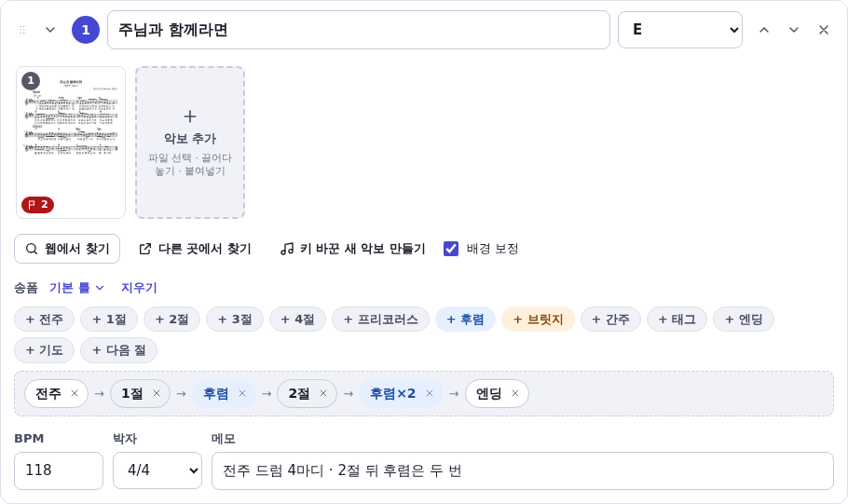Select the 엔딩 chip in the sequence
Screen dimensions: 848x504
coord(489,393)
